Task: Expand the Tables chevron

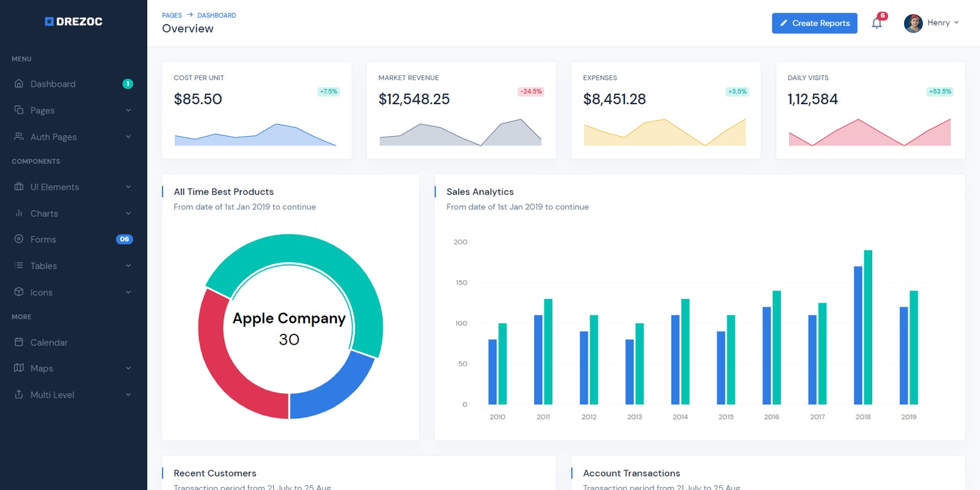Action: click(x=129, y=265)
